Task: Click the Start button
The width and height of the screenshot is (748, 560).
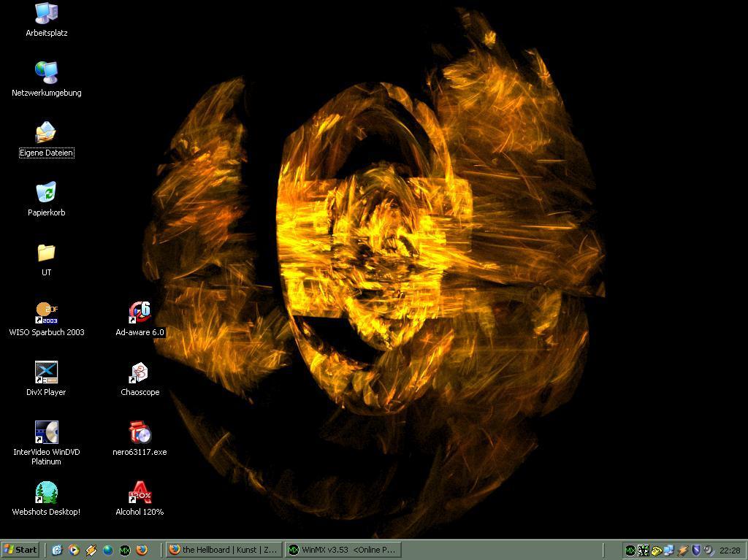Action: point(20,550)
